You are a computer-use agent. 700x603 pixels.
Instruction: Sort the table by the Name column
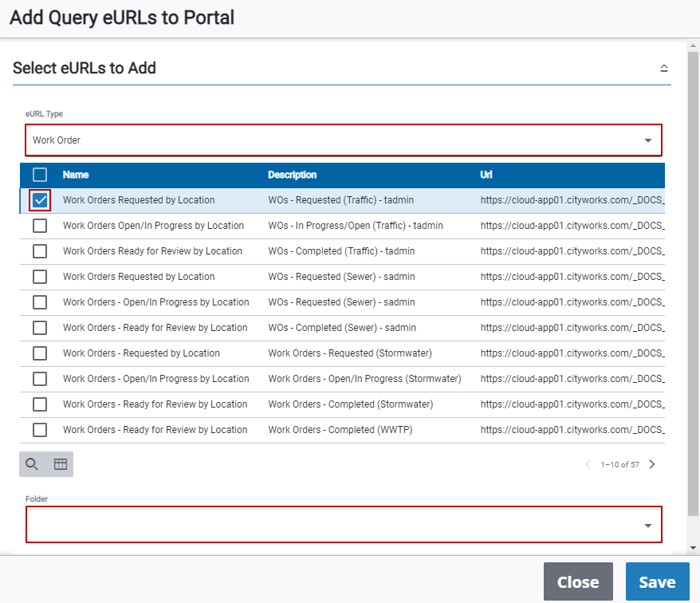(x=76, y=175)
